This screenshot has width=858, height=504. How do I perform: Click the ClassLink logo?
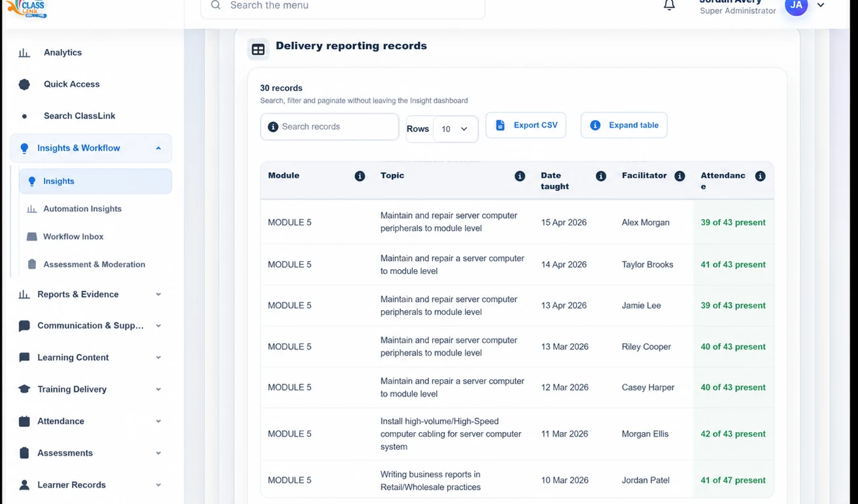click(x=28, y=8)
